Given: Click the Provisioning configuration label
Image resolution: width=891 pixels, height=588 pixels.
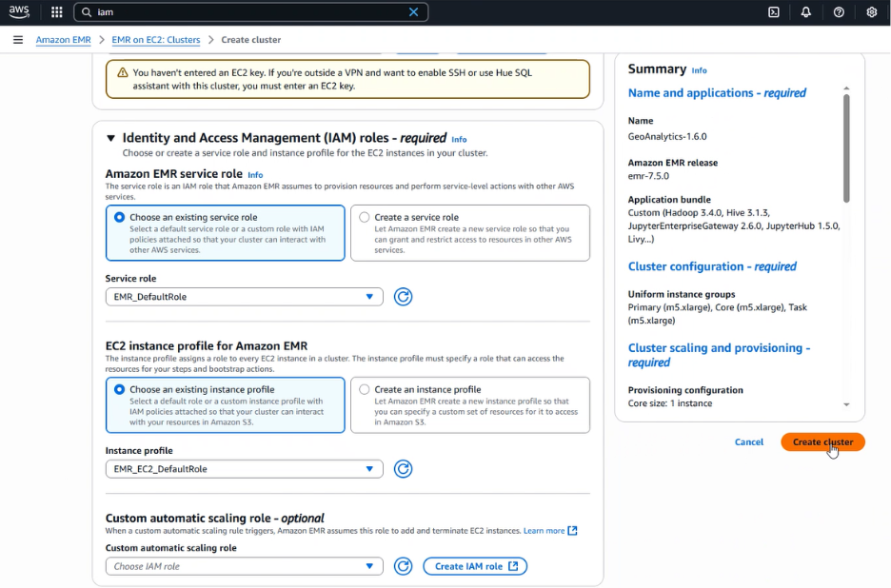Looking at the screenshot, I should [x=685, y=390].
